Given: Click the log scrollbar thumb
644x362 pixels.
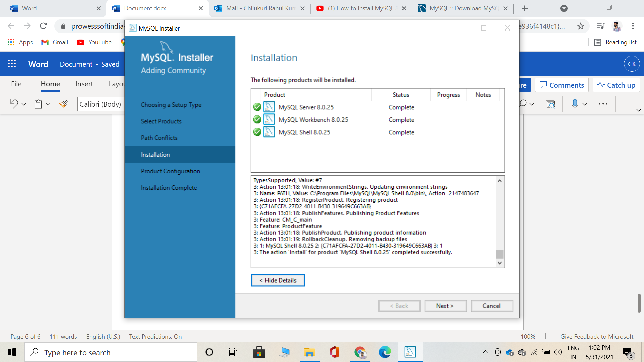Looking at the screenshot, I should (500, 254).
